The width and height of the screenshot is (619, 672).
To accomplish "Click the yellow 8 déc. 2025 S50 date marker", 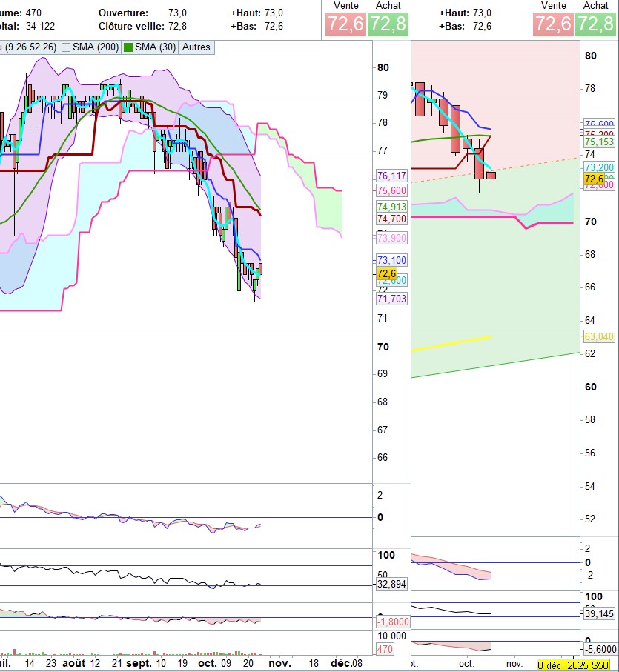I will click(x=574, y=665).
